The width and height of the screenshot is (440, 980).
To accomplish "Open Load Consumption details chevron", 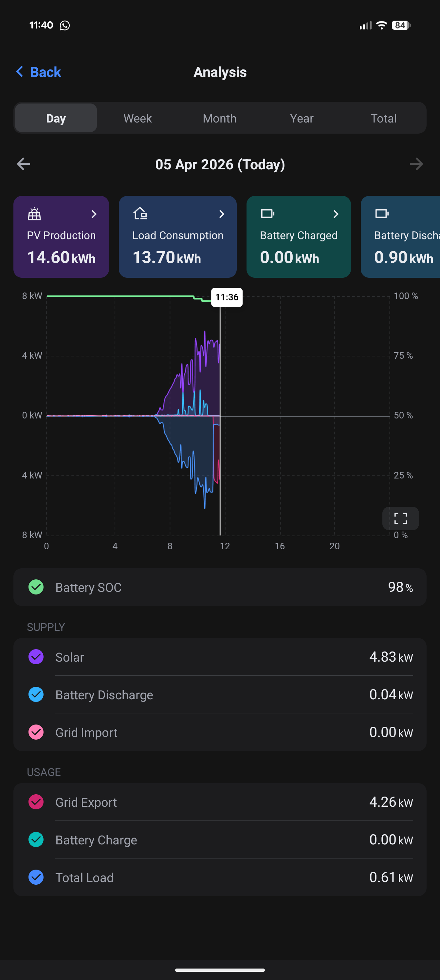I will [222, 214].
